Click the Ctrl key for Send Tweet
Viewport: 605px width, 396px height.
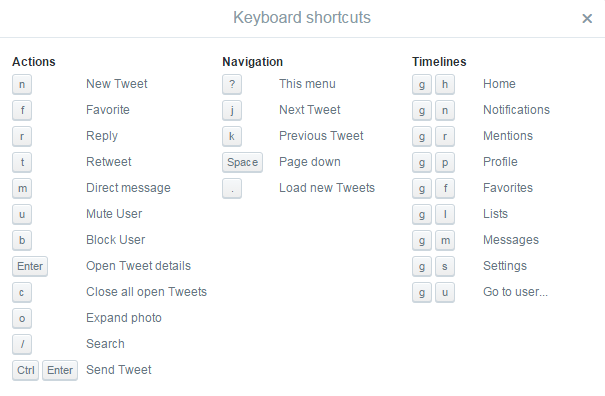[25, 370]
